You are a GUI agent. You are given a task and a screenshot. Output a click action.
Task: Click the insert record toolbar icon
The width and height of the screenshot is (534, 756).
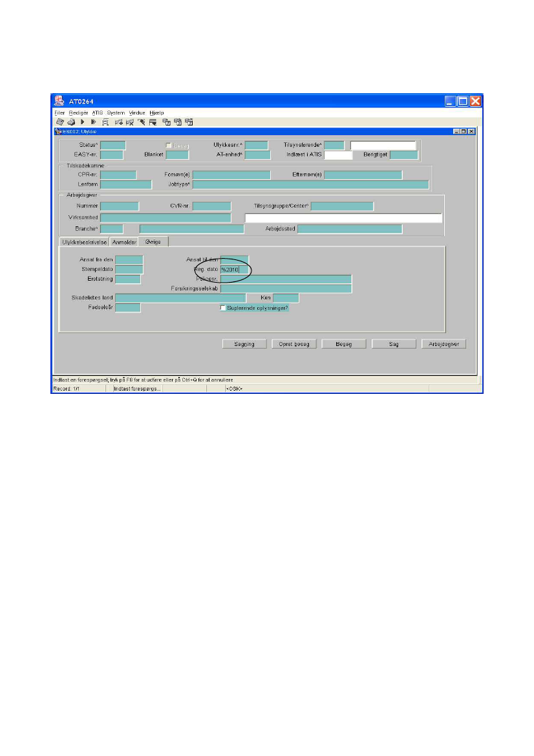[x=118, y=122]
